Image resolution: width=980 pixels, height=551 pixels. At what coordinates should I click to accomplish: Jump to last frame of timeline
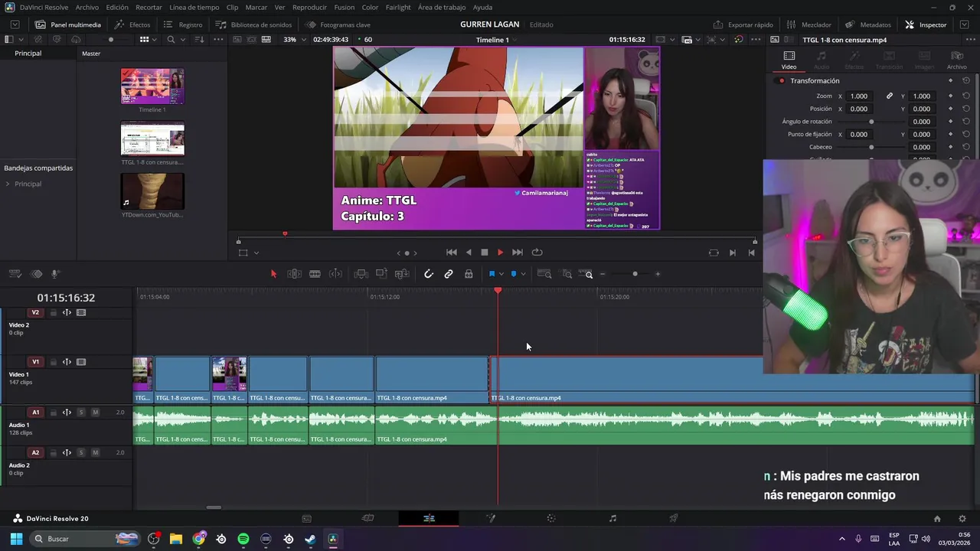(x=518, y=253)
